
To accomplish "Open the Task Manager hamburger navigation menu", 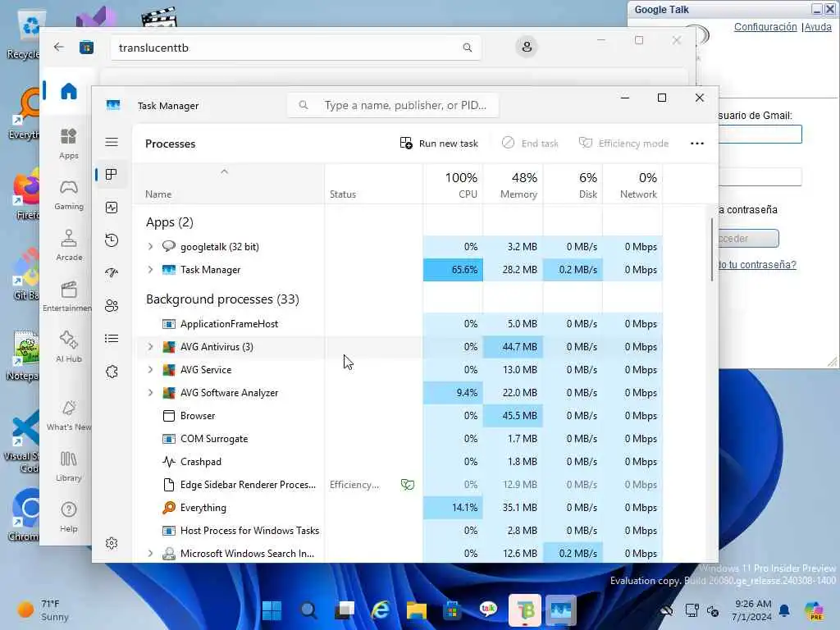I will pos(112,142).
